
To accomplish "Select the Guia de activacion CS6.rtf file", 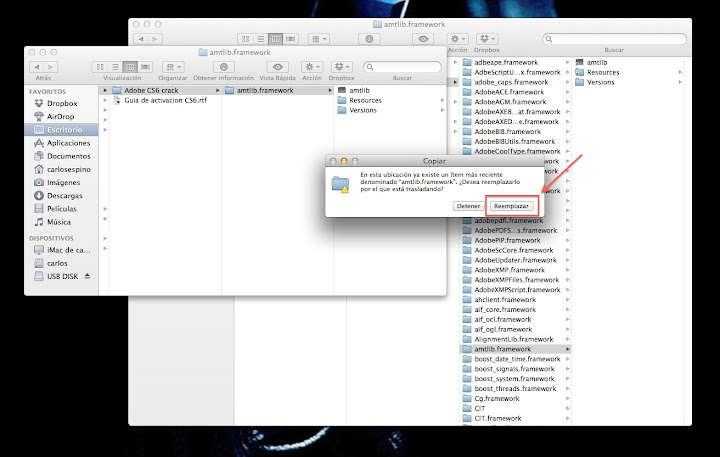I will point(165,100).
